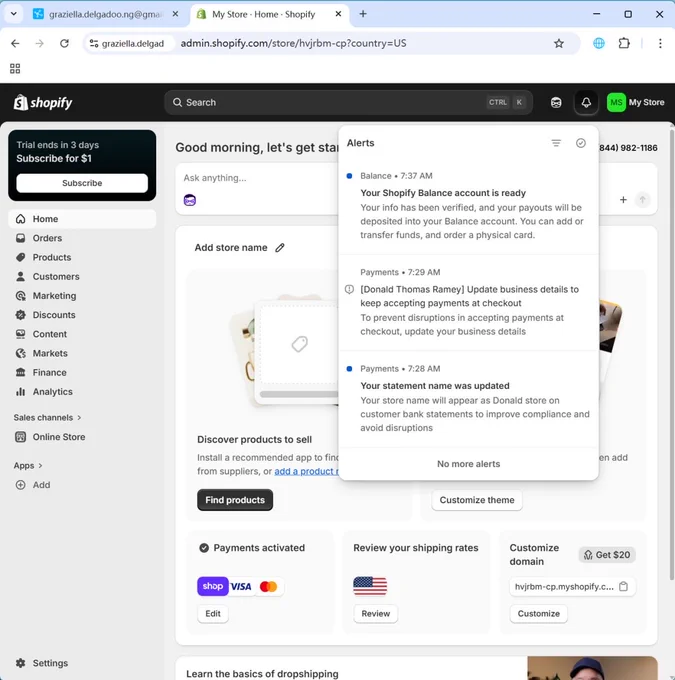Image resolution: width=675 pixels, height=680 pixels.
Task: Mark all alerts as read icon
Action: (580, 143)
